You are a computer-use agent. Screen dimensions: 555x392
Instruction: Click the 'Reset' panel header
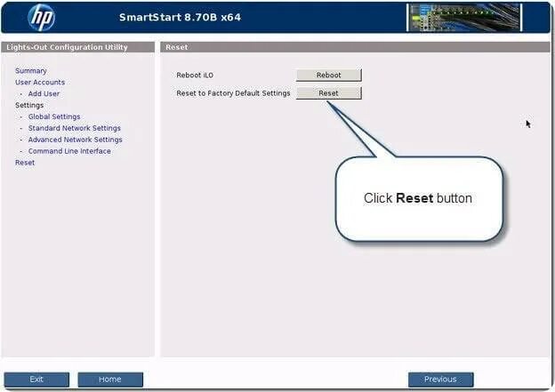point(355,47)
